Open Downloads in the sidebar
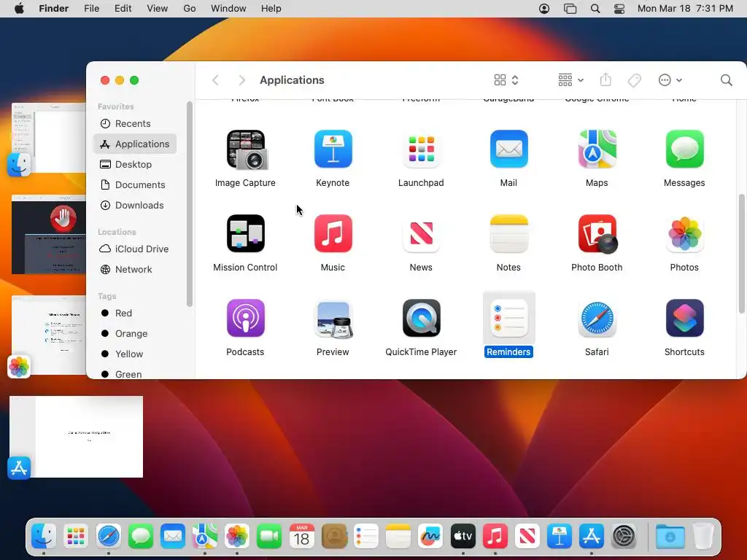Screen dimensions: 747x560 click(x=135, y=205)
